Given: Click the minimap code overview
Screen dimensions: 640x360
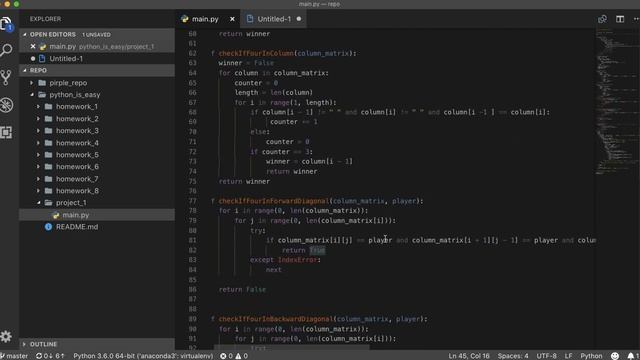Looking at the screenshot, I should (x=616, y=102).
